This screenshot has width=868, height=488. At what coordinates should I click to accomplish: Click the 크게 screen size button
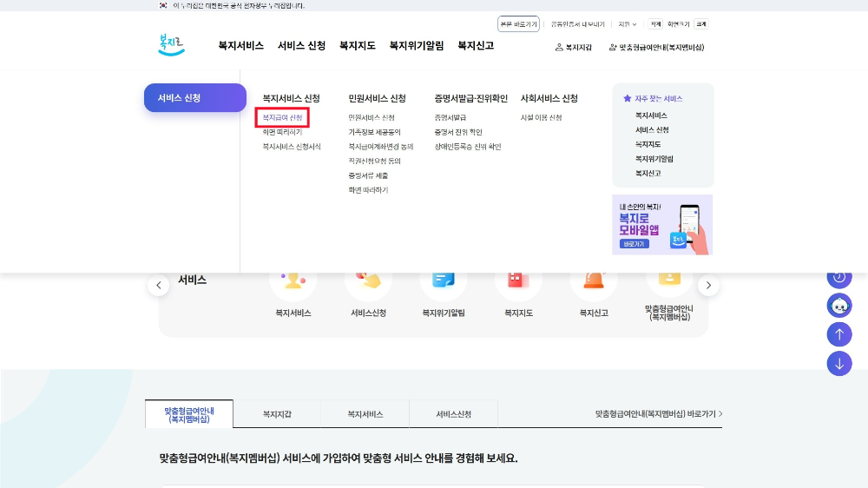(700, 24)
